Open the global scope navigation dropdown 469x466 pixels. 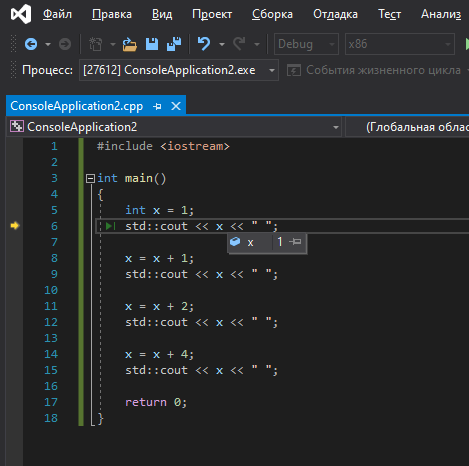point(407,127)
